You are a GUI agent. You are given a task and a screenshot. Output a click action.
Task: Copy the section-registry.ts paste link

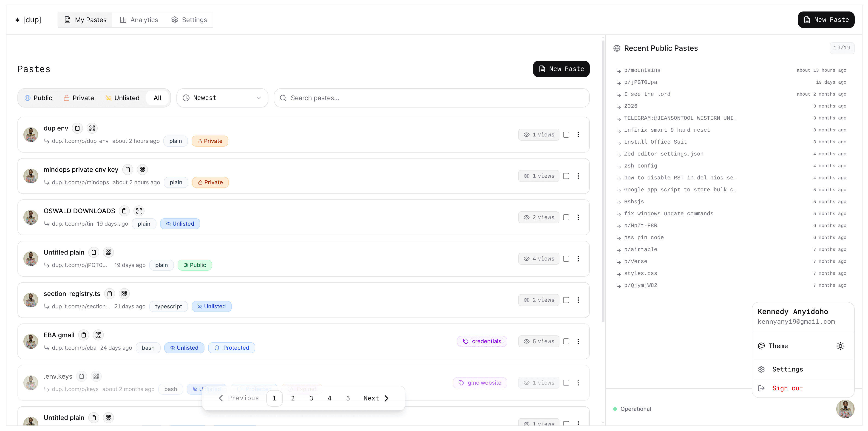pos(109,294)
